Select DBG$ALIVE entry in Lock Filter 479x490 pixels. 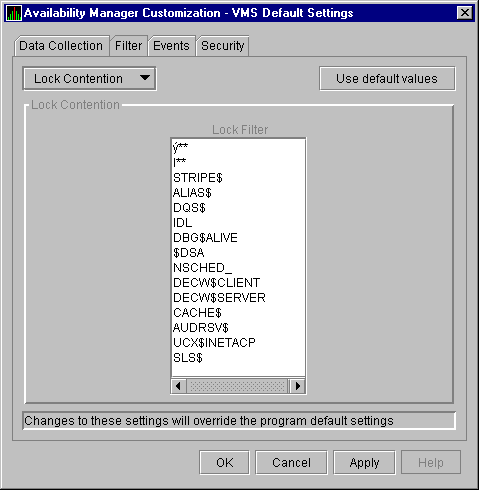coord(205,238)
